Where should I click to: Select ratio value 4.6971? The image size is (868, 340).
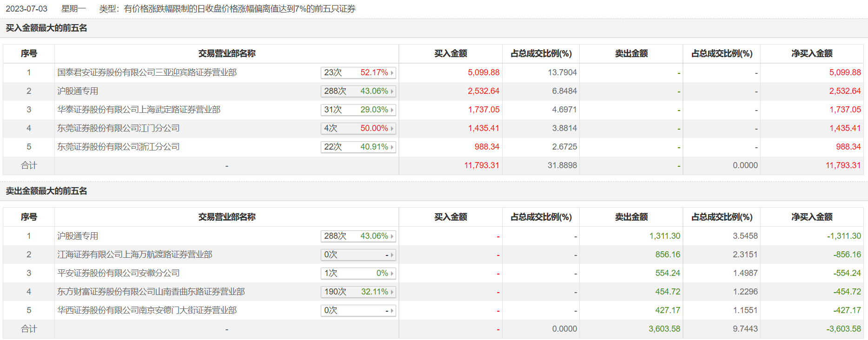(564, 110)
